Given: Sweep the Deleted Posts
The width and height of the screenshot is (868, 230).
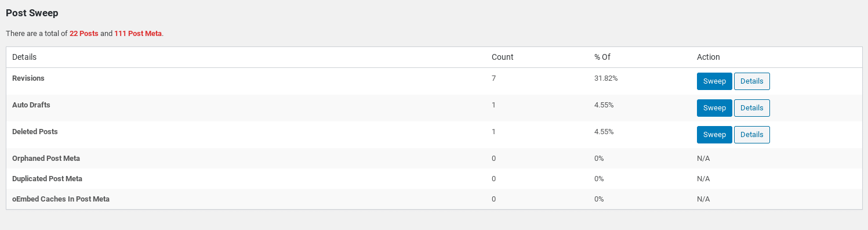Looking at the screenshot, I should (714, 135).
